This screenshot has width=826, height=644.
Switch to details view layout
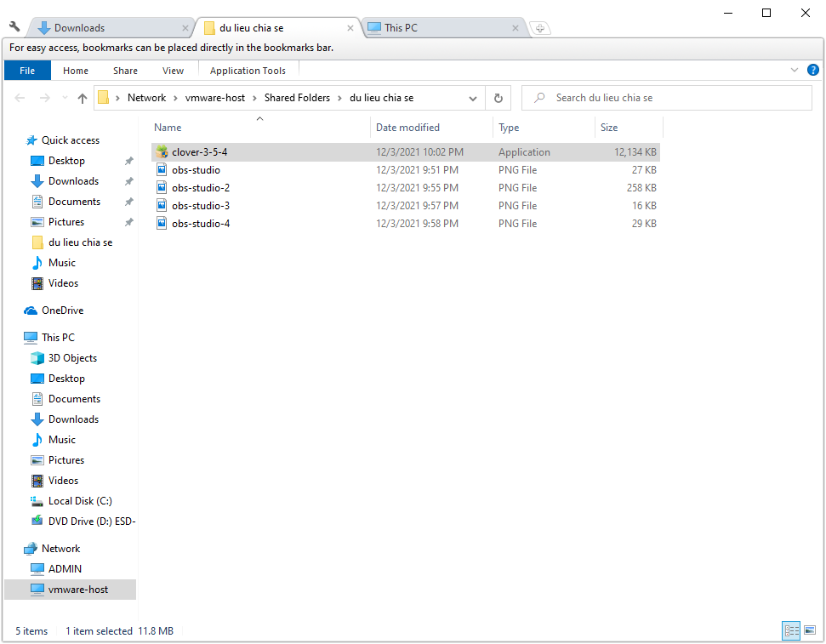791,631
